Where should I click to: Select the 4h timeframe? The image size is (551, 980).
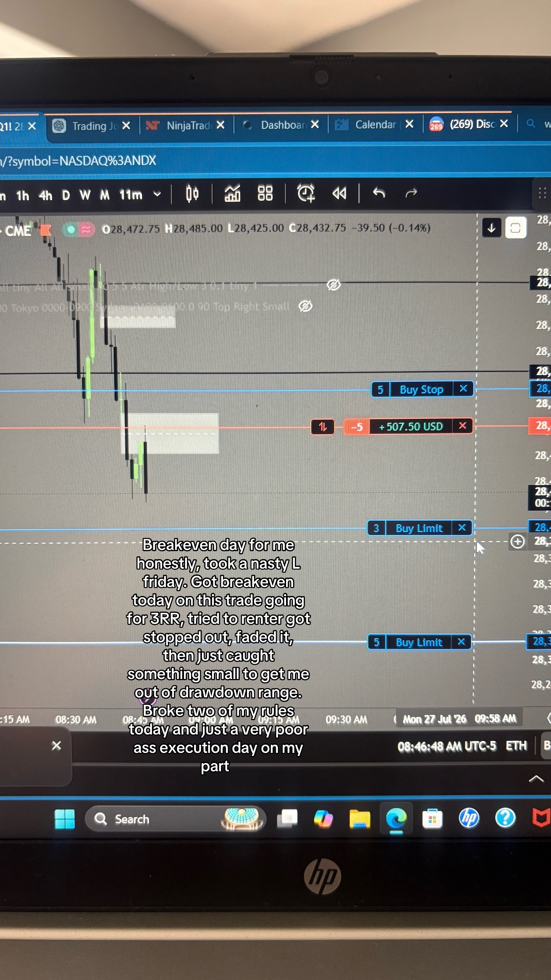coord(46,196)
